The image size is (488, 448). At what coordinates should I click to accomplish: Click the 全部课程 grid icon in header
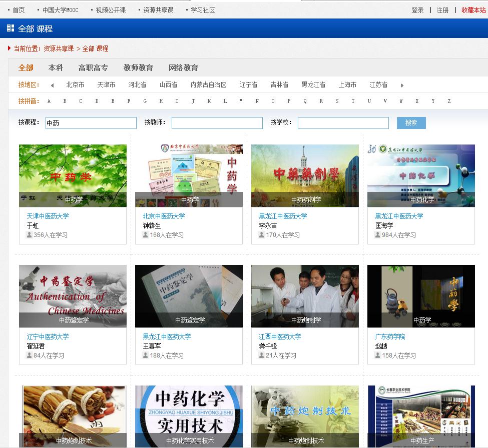click(11, 28)
